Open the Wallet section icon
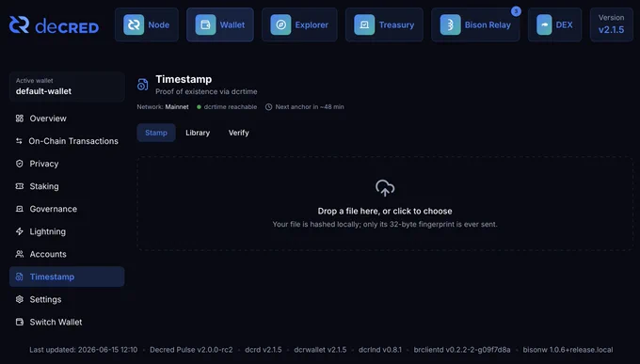640x364 pixels. pos(205,24)
